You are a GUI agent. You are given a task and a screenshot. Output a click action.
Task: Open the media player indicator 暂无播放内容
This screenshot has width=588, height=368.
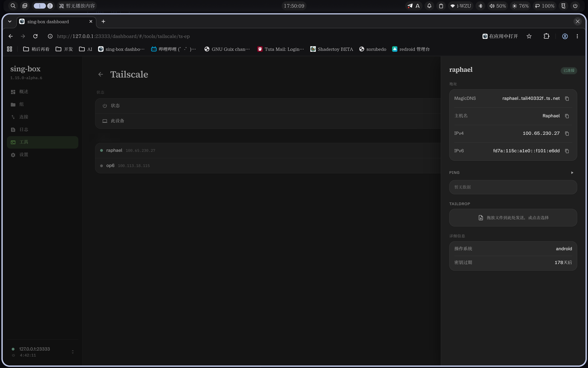coord(77,6)
